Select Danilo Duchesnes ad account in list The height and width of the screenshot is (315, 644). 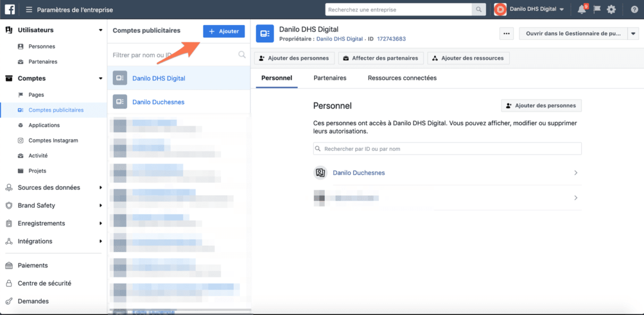pos(158,102)
